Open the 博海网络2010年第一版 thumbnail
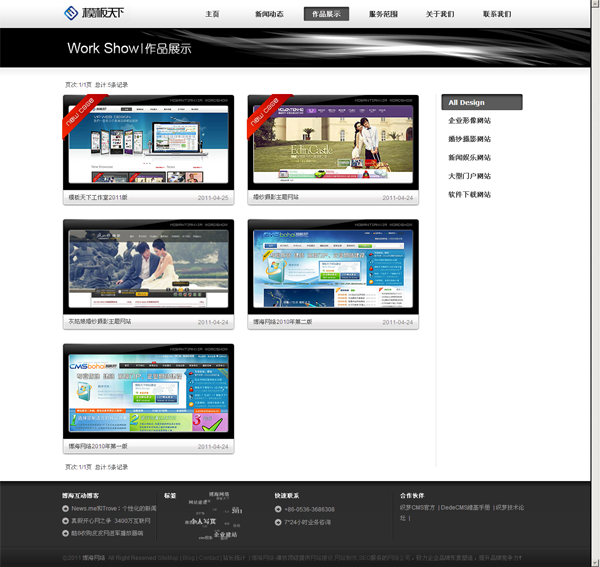600x567 pixels. [148, 391]
